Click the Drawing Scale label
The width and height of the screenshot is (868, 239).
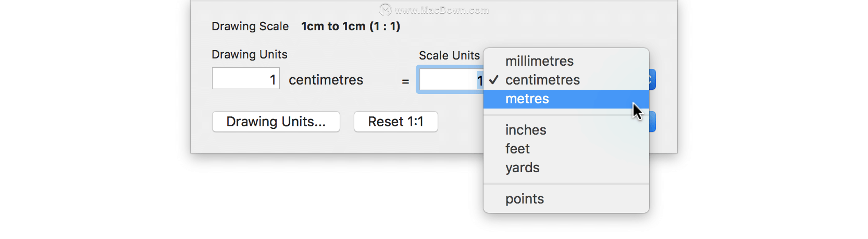(x=250, y=26)
